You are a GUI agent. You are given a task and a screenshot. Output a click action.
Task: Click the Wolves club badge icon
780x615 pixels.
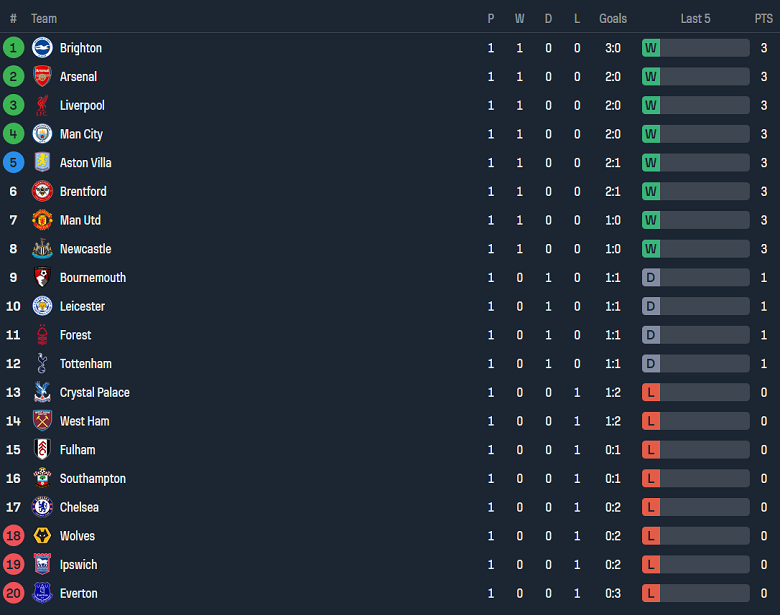click(42, 536)
